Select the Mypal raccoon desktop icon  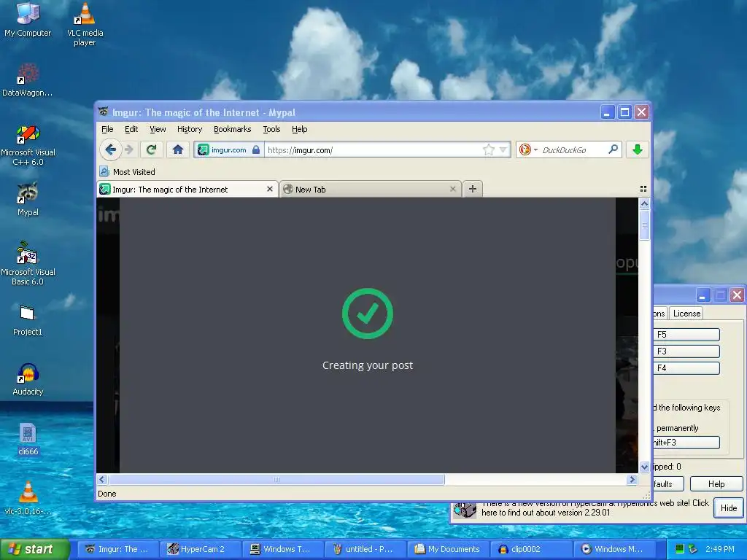pos(28,199)
